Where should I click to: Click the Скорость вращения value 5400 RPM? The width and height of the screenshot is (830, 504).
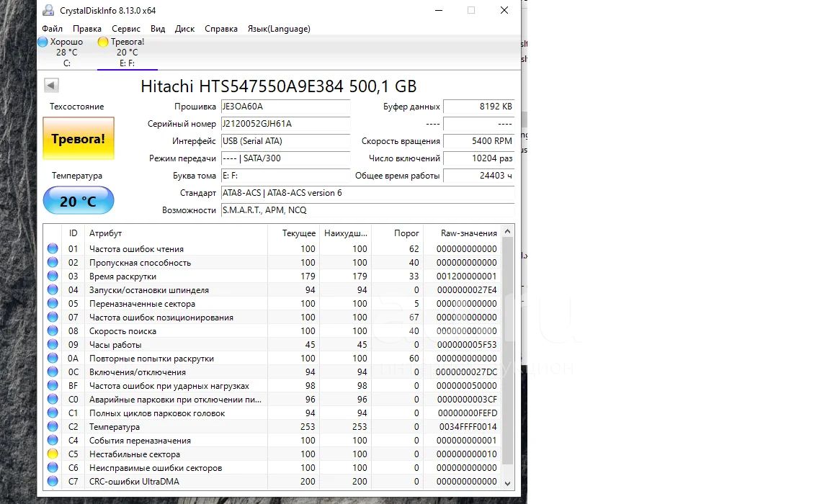[x=478, y=141]
